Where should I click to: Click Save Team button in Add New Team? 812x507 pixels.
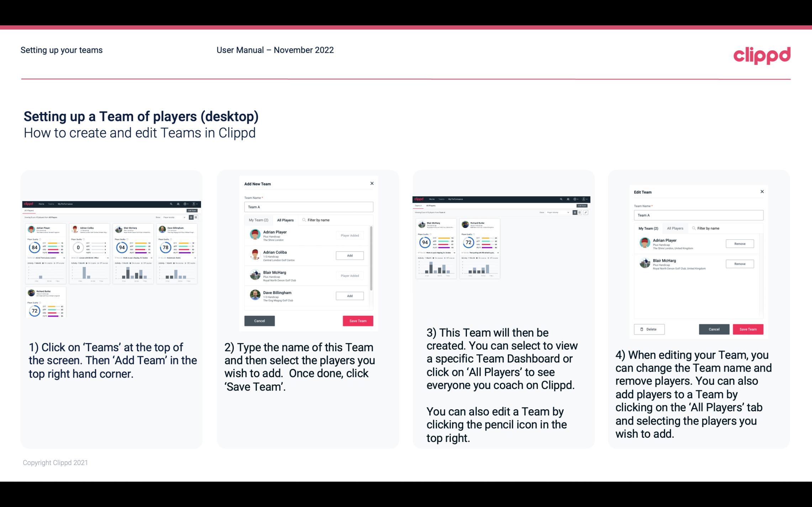[357, 320]
